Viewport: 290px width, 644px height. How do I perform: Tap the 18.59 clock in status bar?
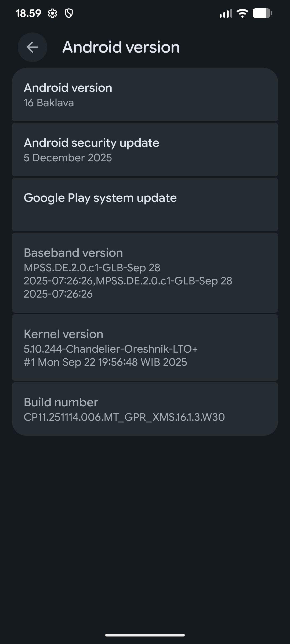coord(28,13)
